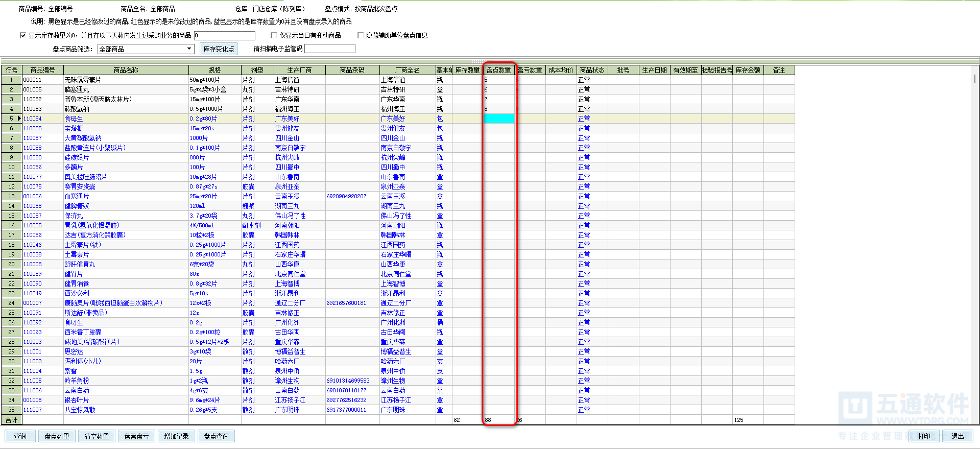
Task: Click barcode 6921657600181
Action: (347, 303)
